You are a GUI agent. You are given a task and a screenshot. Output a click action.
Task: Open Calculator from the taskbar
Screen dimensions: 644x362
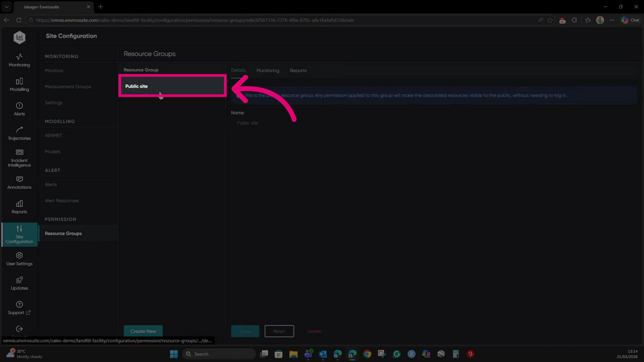pos(456,354)
